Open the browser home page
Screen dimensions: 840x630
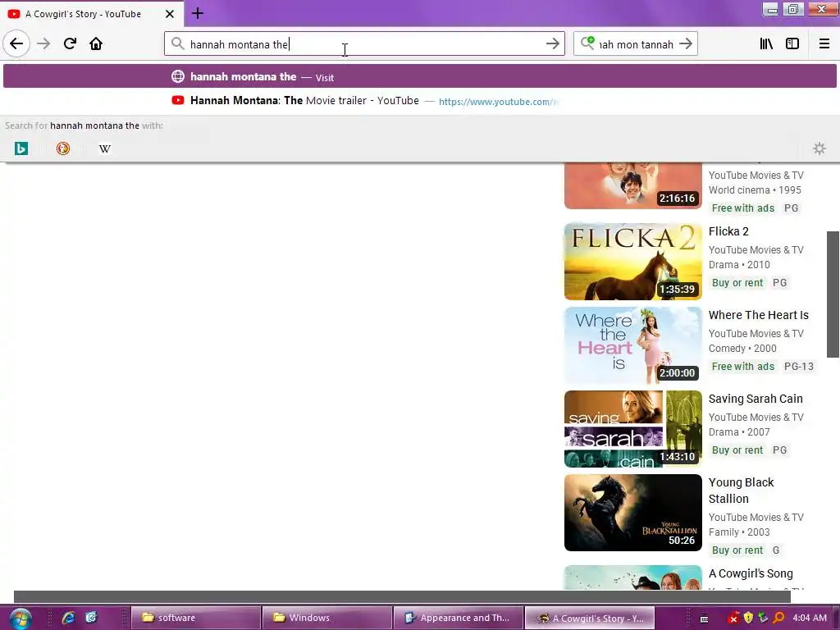tap(96, 43)
